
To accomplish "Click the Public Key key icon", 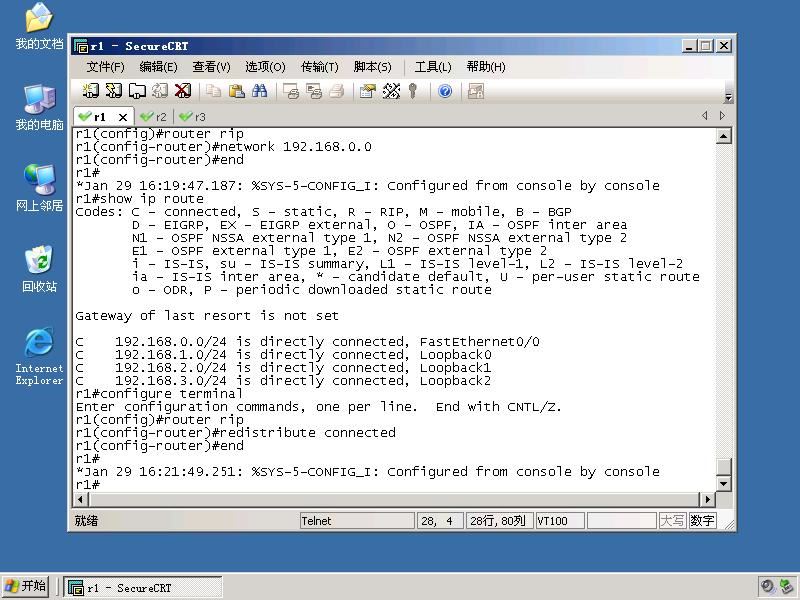I will click(x=413, y=91).
